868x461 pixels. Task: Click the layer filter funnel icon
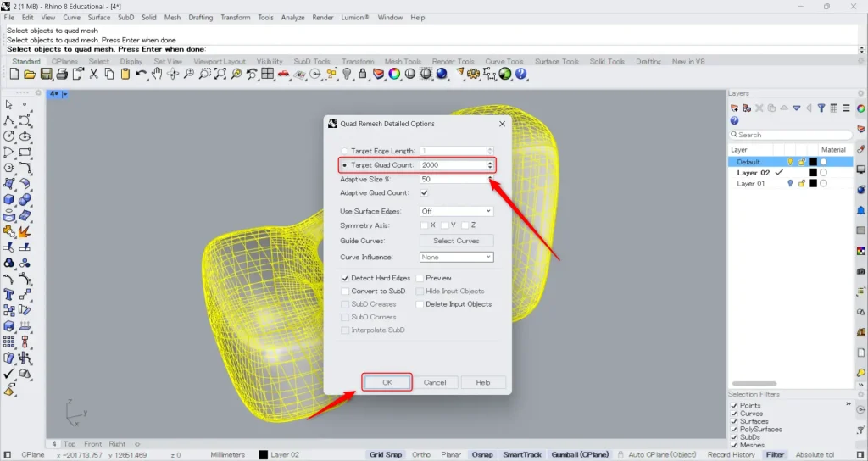[821, 108]
